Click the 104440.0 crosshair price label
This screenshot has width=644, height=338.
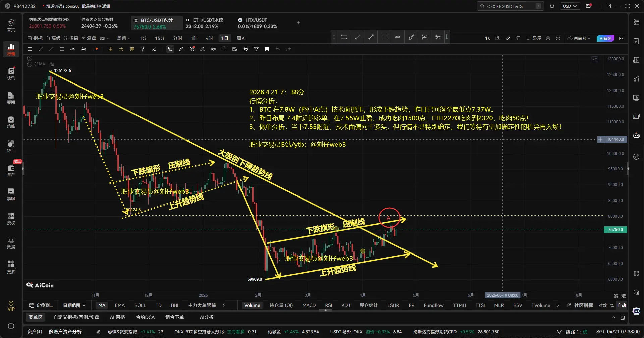pyautogui.click(x=615, y=139)
